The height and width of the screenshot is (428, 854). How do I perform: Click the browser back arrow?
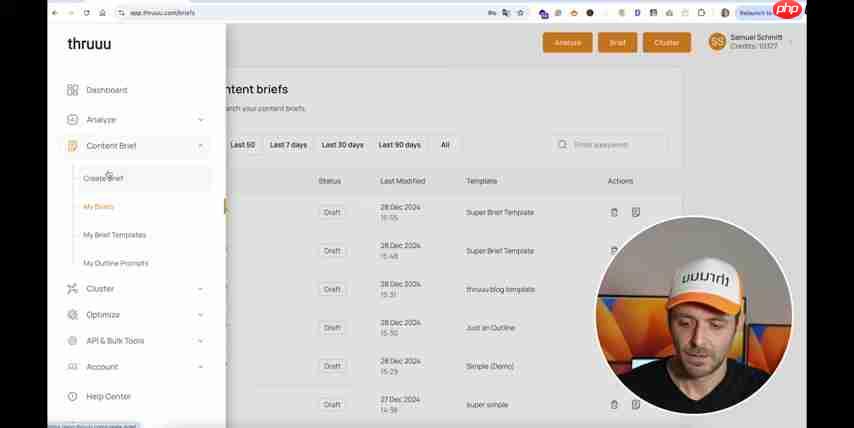coord(55,13)
